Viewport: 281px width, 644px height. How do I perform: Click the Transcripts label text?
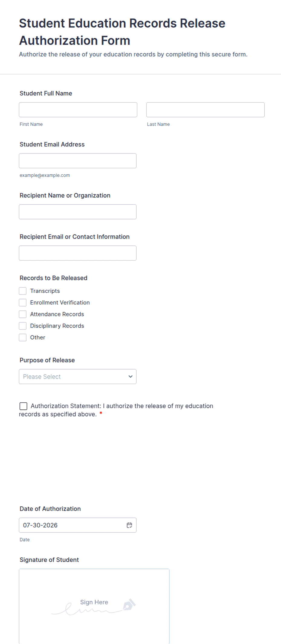point(45,291)
